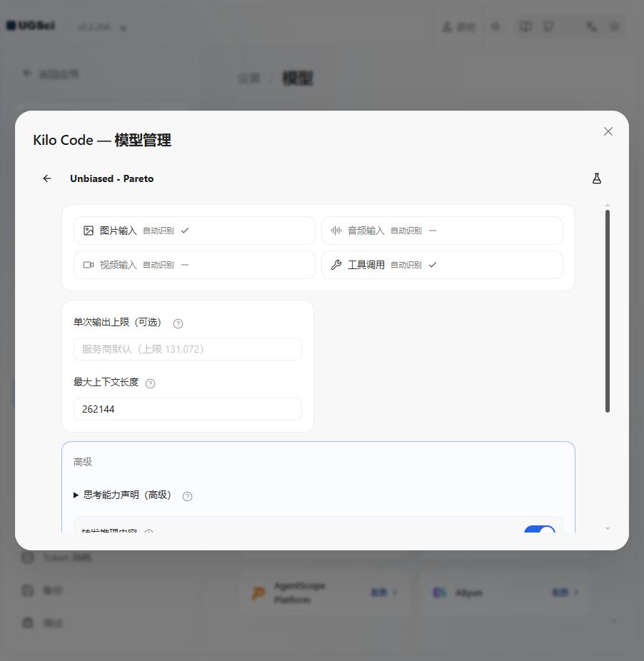The width and height of the screenshot is (644, 661).
Task: Switch off the blue toggle below 思考能力声明
Action: [x=540, y=529]
